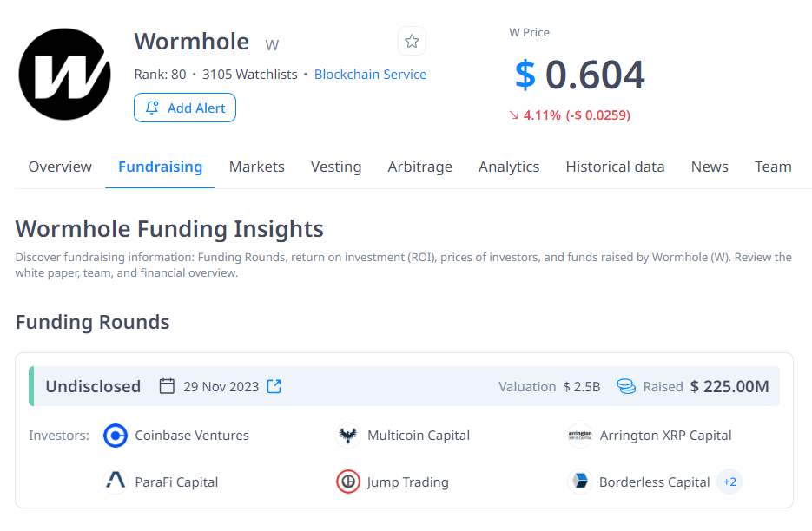Switch to the Overview tab
Image resolution: width=812 pixels, height=531 pixels.
click(x=60, y=167)
